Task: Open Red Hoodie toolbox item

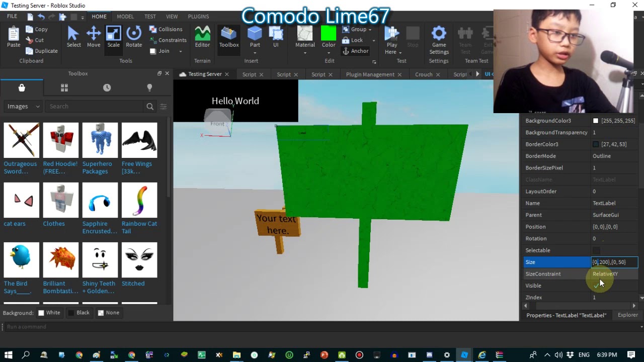Action: point(61,148)
